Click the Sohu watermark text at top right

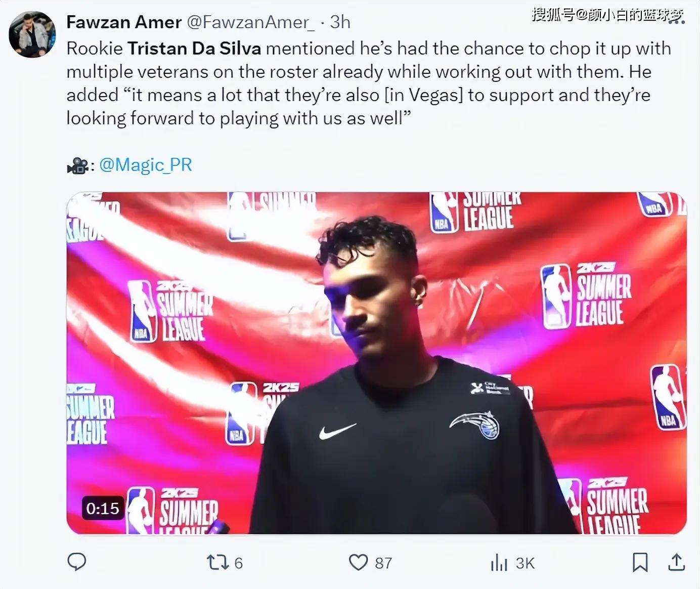point(607,15)
